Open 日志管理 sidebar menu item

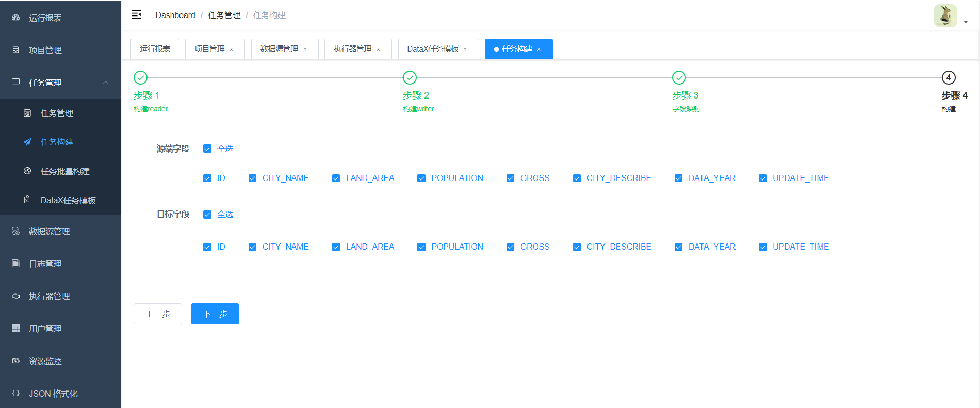click(60, 264)
